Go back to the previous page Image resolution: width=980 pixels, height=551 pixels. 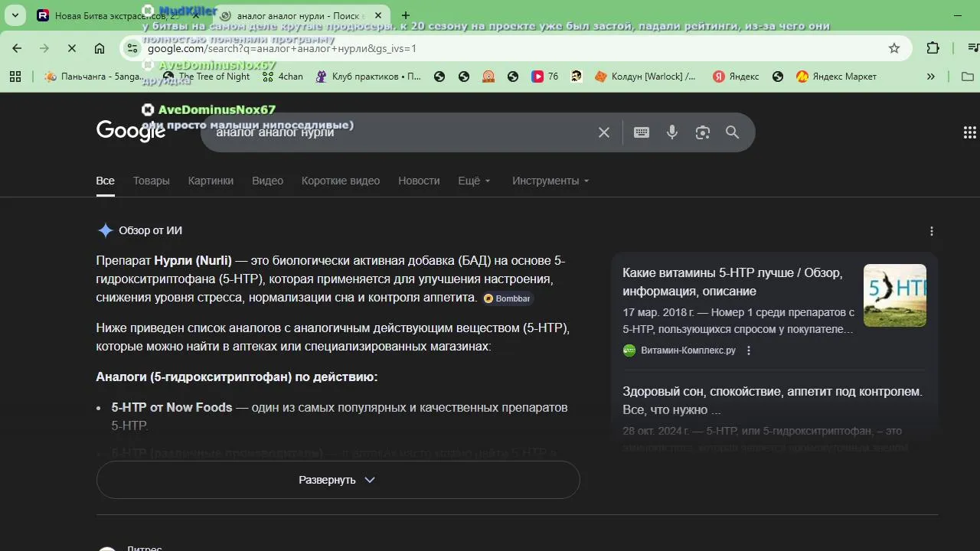17,48
